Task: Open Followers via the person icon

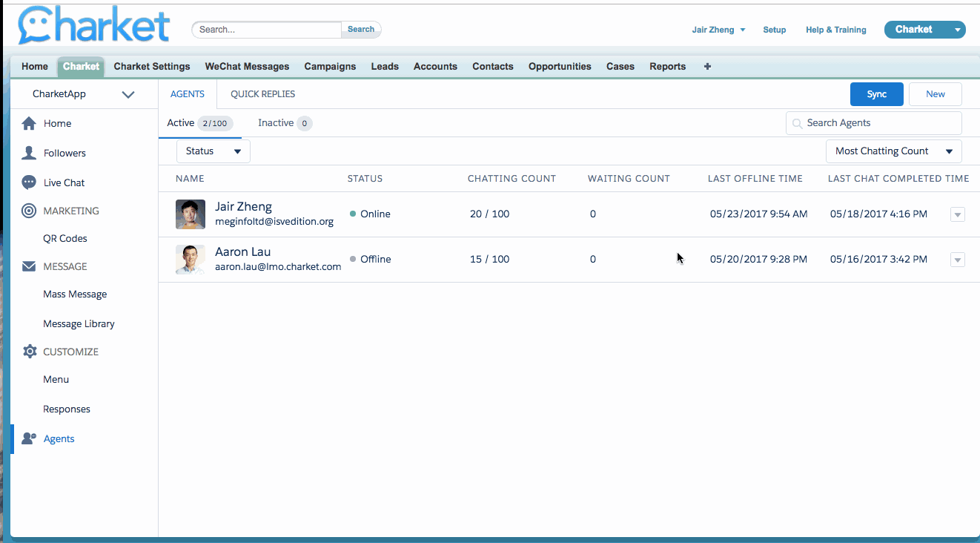Action: tap(29, 153)
